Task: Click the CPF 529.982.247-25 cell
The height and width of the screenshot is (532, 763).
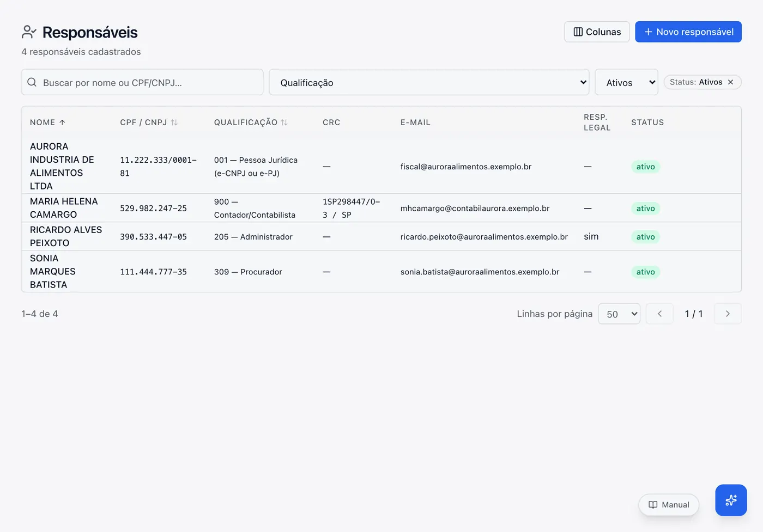Action: (x=153, y=208)
